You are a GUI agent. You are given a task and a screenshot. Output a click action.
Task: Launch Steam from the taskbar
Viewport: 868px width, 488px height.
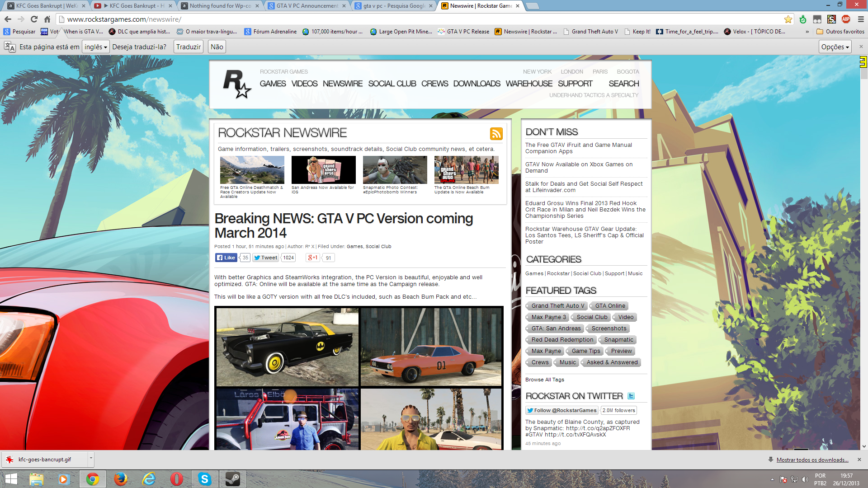233,479
